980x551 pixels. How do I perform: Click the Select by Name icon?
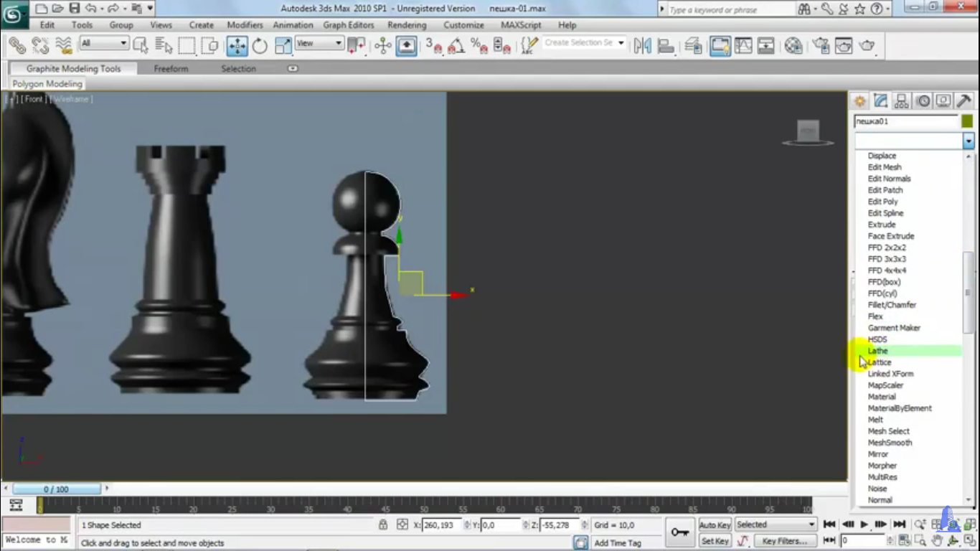[164, 46]
